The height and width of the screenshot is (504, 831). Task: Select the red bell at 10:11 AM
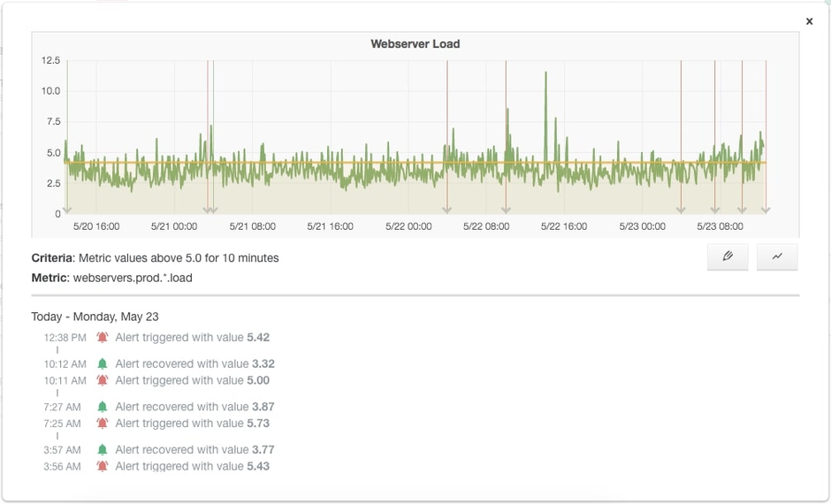click(x=103, y=380)
